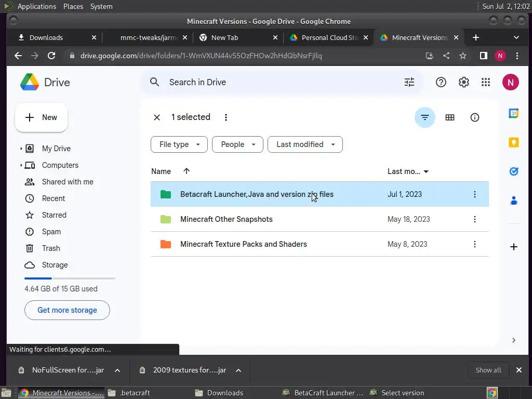Open the tab search dropdown
532x399 pixels.
tap(516, 37)
